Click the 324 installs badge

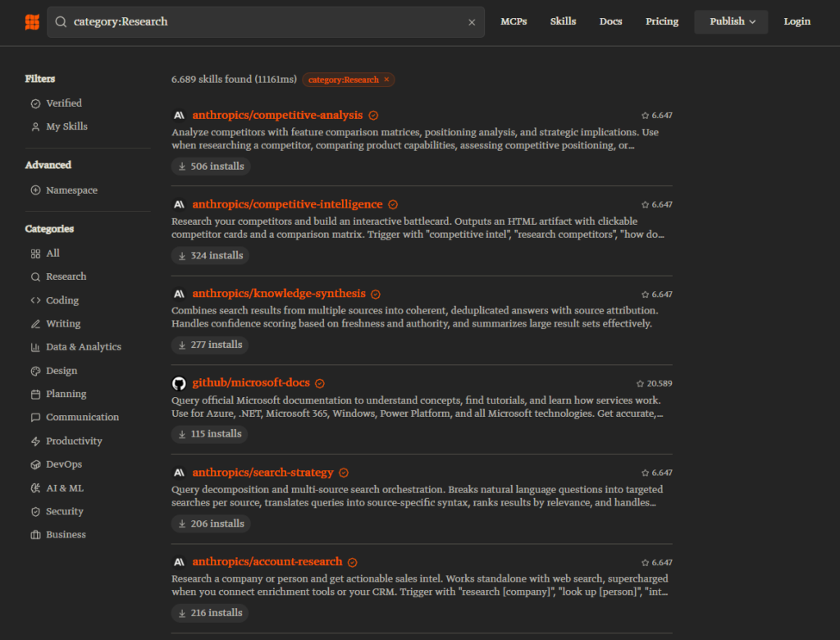tap(211, 256)
